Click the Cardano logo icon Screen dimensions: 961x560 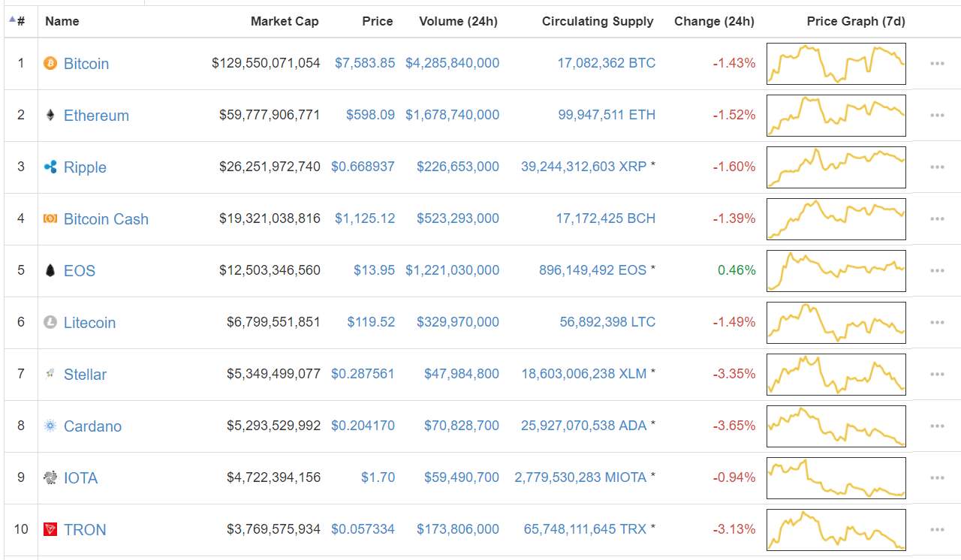tap(50, 426)
